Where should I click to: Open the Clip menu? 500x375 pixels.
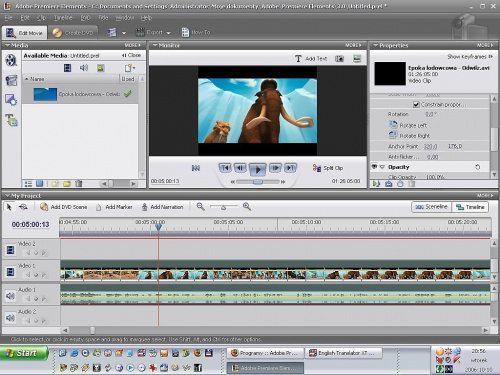[x=41, y=18]
